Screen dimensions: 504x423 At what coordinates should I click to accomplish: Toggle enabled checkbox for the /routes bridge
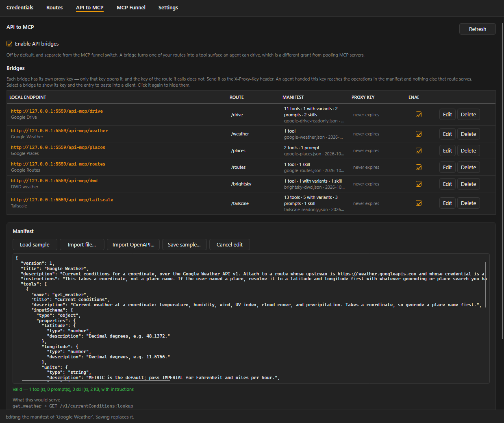click(x=419, y=167)
